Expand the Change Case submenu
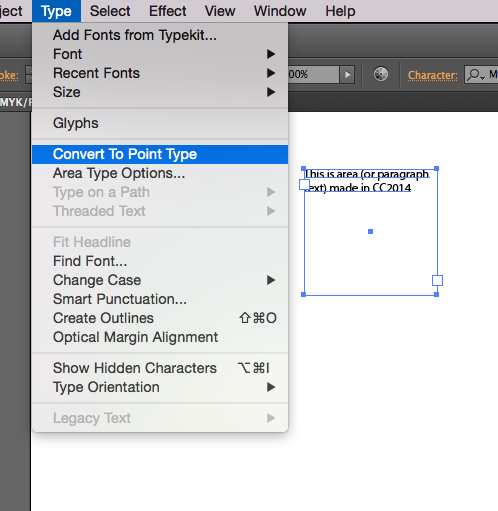 click(160, 280)
